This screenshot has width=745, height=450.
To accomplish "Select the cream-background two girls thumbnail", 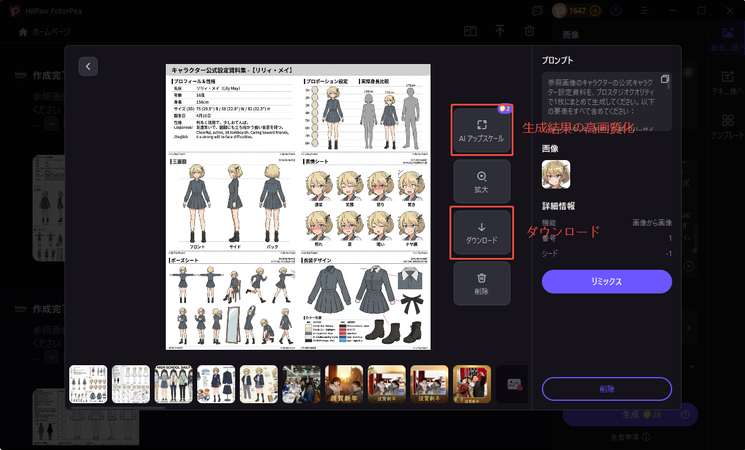I will tap(259, 384).
